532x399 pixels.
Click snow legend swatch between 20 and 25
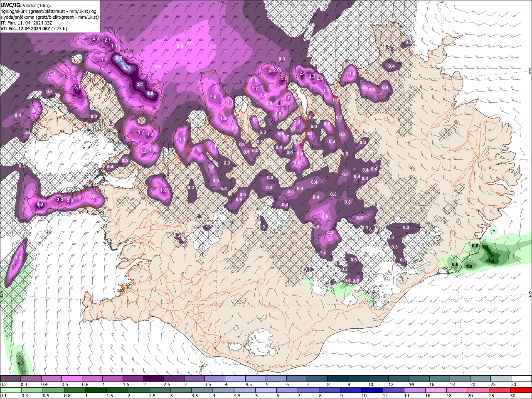[481, 379]
